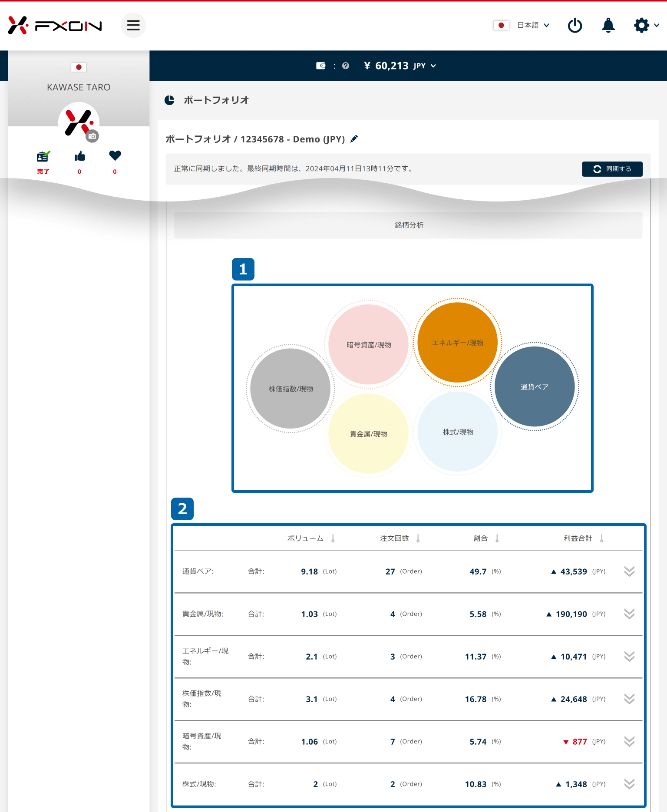Open the 日本語 language dropdown
The height and width of the screenshot is (812, 667).
click(x=533, y=25)
